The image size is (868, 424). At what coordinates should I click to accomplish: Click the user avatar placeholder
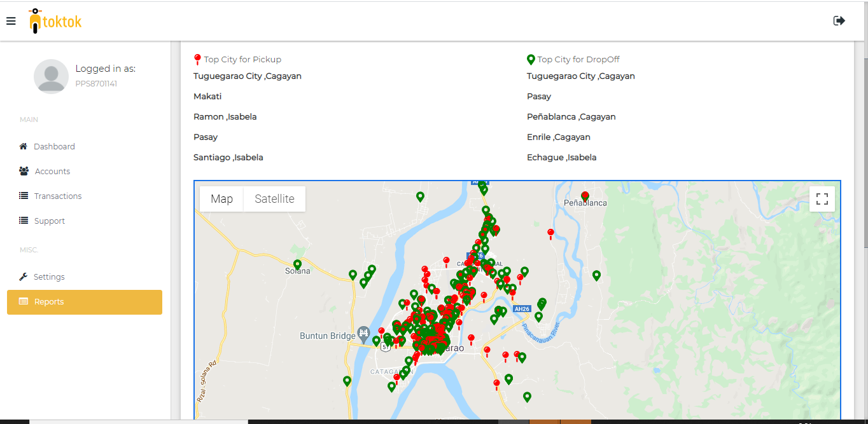click(51, 76)
